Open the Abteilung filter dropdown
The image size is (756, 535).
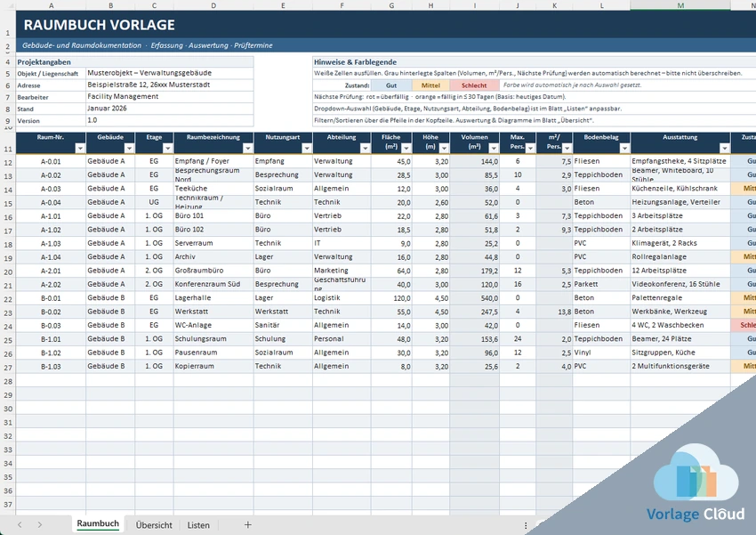pyautogui.click(x=365, y=148)
